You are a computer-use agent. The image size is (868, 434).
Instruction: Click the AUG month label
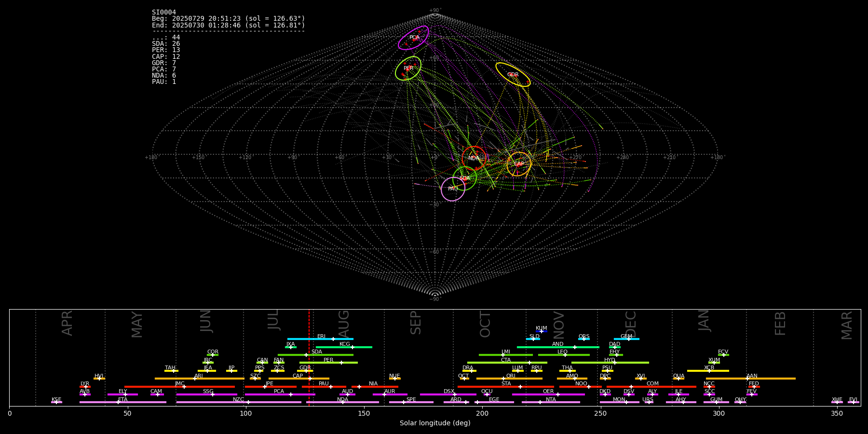344,324
